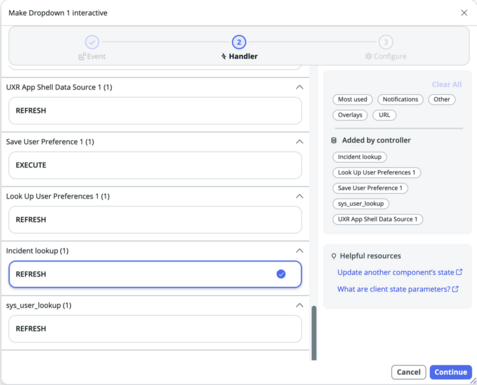
Task: Select the Save User Preference 1 chip
Action: coord(370,188)
